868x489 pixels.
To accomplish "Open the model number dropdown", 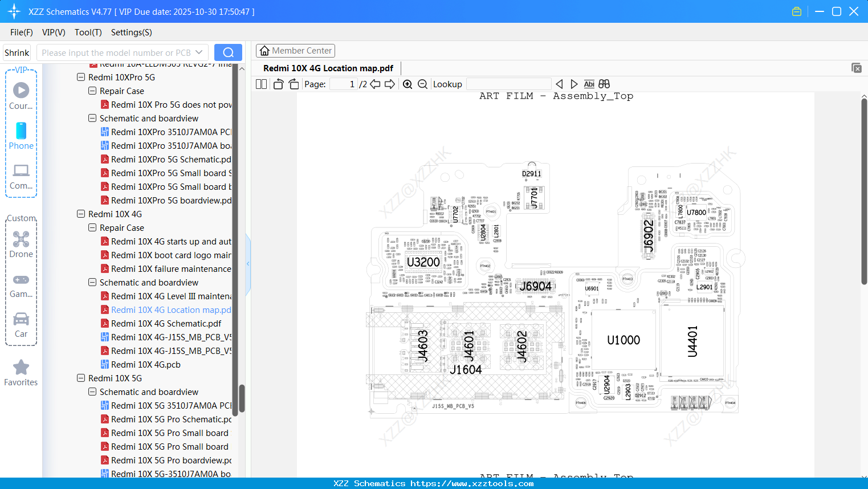I will (x=198, y=52).
